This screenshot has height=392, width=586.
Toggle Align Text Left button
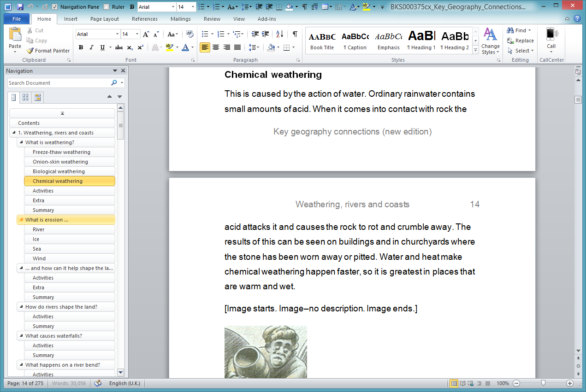(x=205, y=47)
